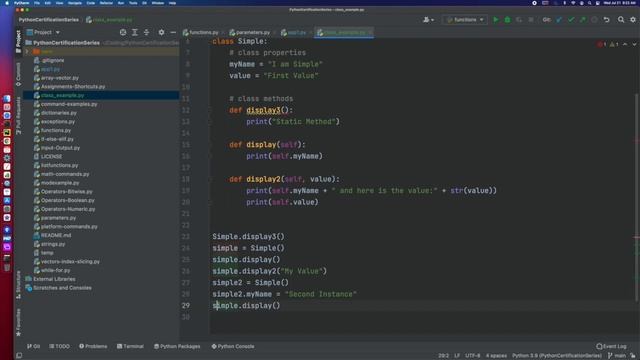Collapse all in Project panel
This screenshot has width=640, height=360.
click(147, 32)
